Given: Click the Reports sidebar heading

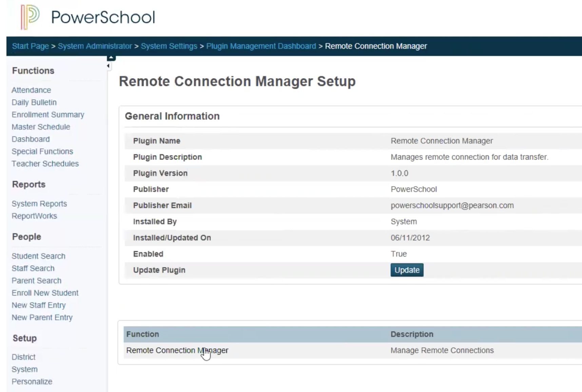Looking at the screenshot, I should pos(29,184).
